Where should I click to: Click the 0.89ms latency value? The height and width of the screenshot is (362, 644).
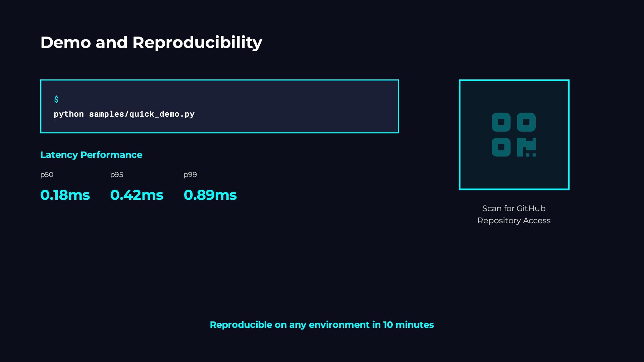pyautogui.click(x=210, y=195)
